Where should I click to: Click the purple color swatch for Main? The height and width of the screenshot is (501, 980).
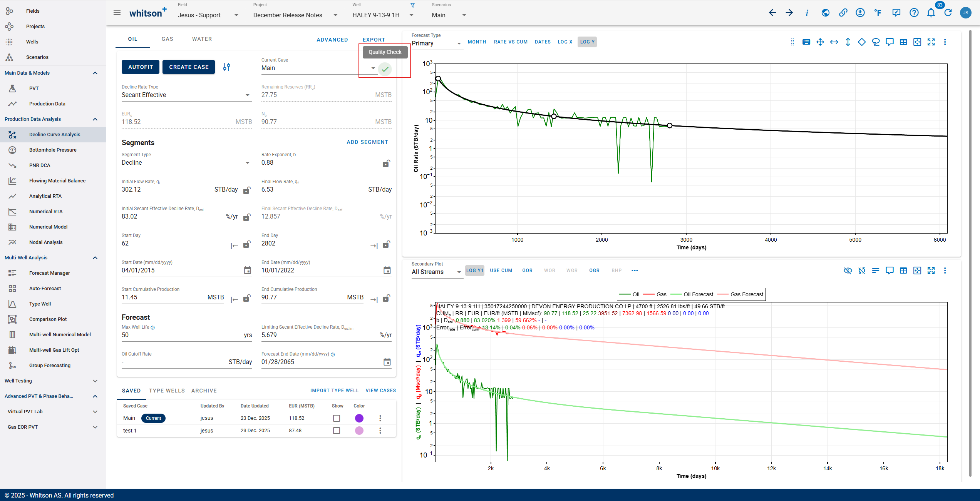(359, 418)
